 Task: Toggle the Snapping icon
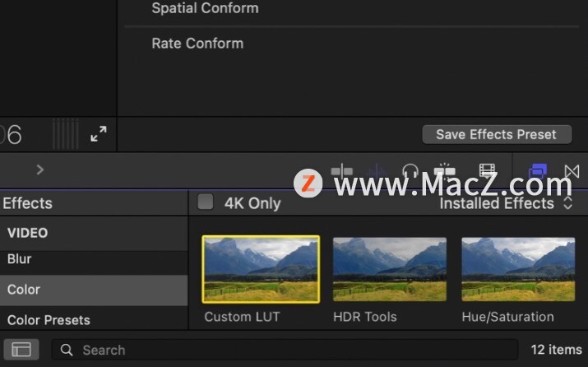pyautogui.click(x=444, y=170)
